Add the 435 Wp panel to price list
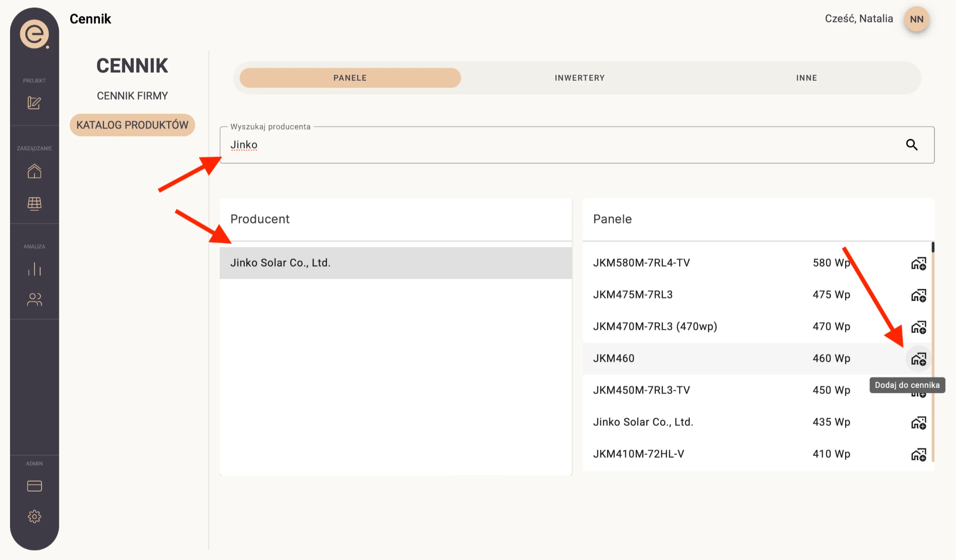The height and width of the screenshot is (560, 956). click(x=918, y=423)
